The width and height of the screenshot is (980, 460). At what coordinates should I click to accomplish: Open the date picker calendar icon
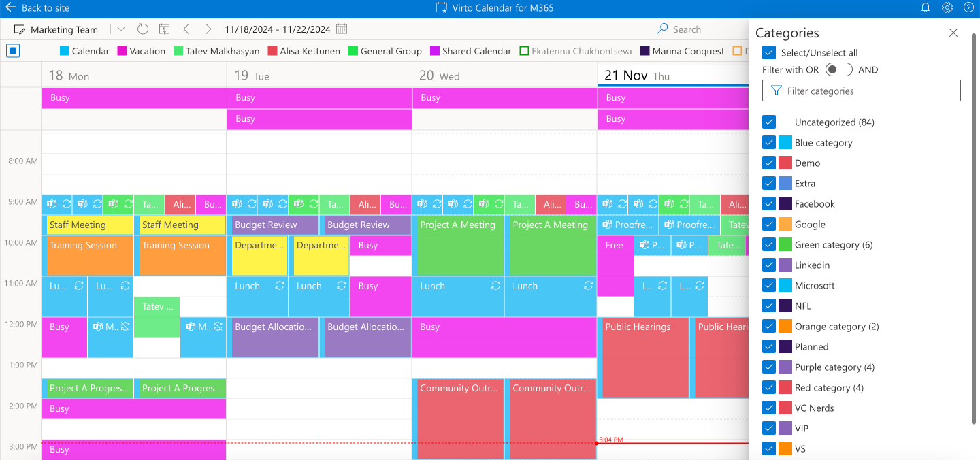point(341,29)
